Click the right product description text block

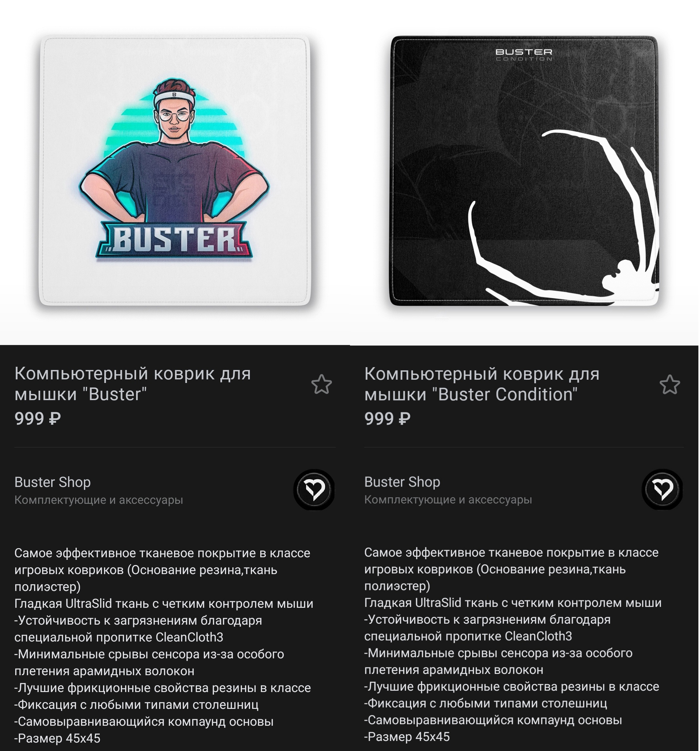click(x=513, y=645)
